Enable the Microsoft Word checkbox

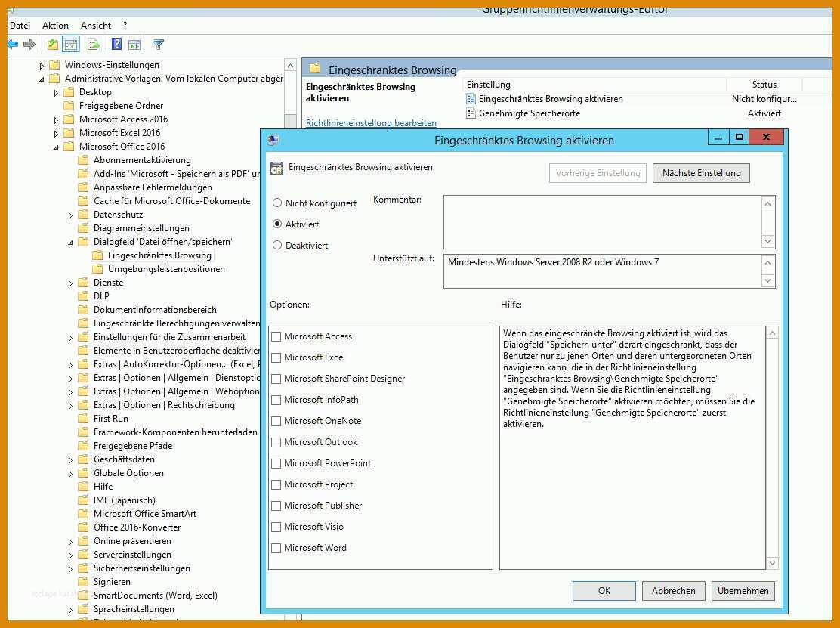[x=276, y=548]
